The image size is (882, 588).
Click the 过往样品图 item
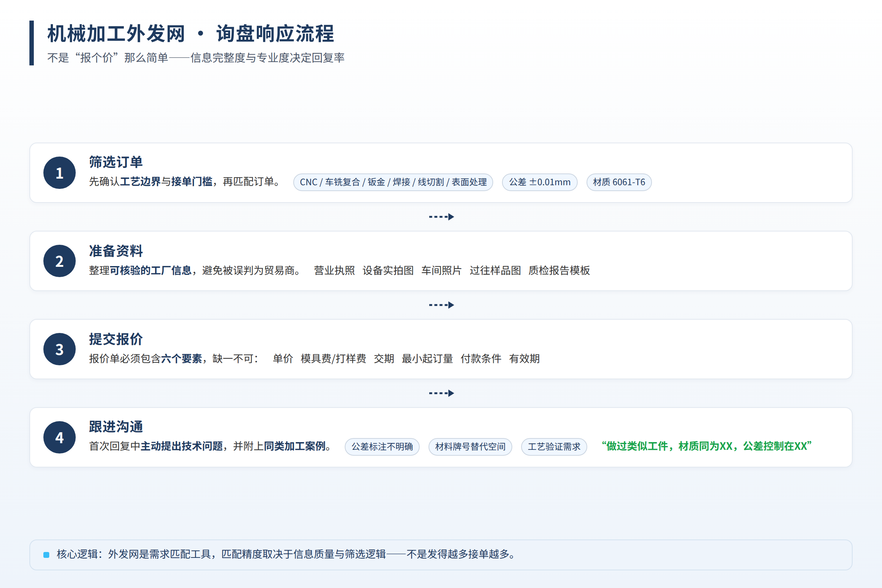coord(495,270)
